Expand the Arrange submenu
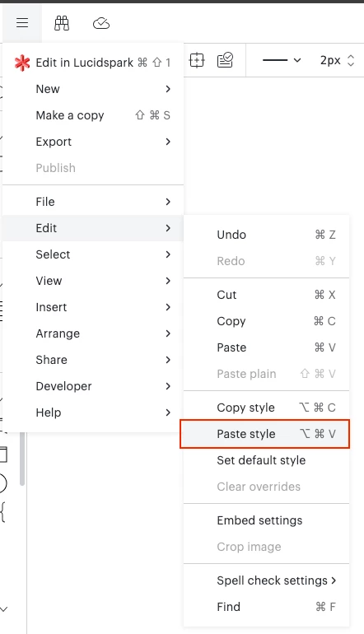This screenshot has width=364, height=634. [93, 333]
